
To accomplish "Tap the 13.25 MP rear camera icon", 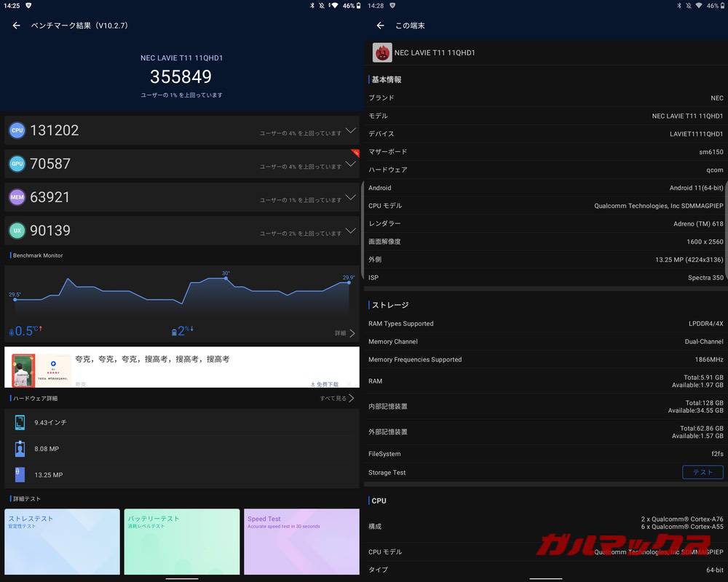I will [20, 474].
